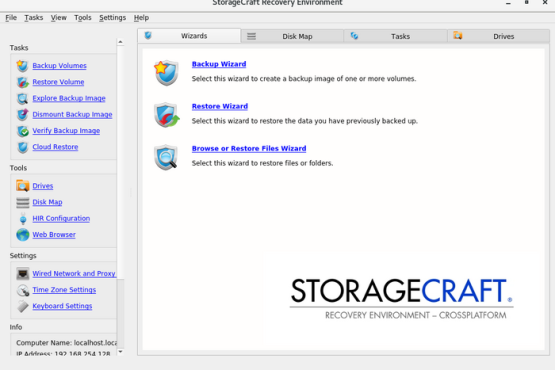Open the Keyboard Settings link
This screenshot has width=555, height=370.
click(62, 306)
